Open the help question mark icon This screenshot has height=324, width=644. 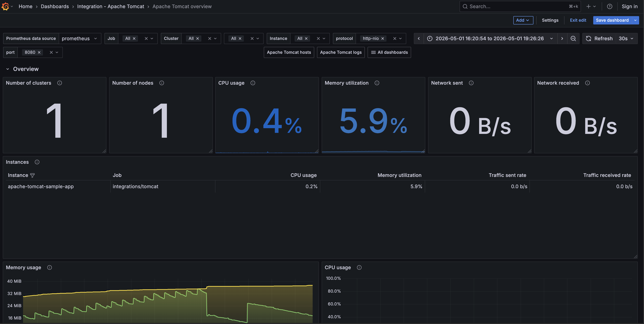pos(610,7)
